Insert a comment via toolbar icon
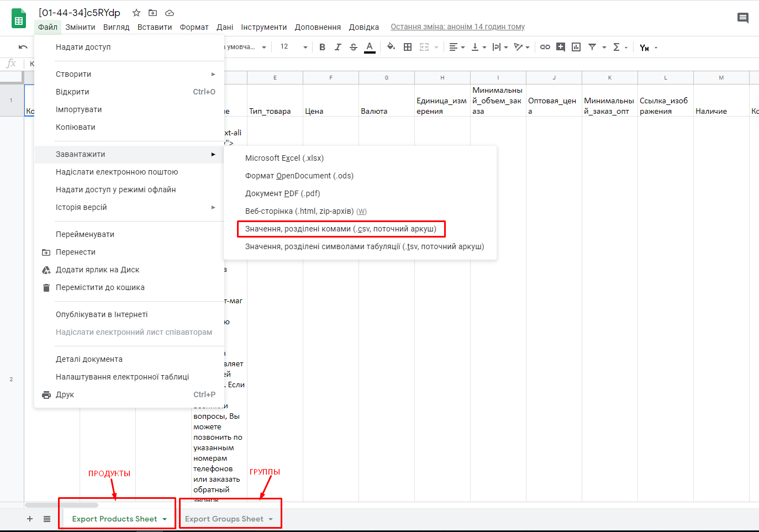Screen dimensions: 759x532 (561, 47)
